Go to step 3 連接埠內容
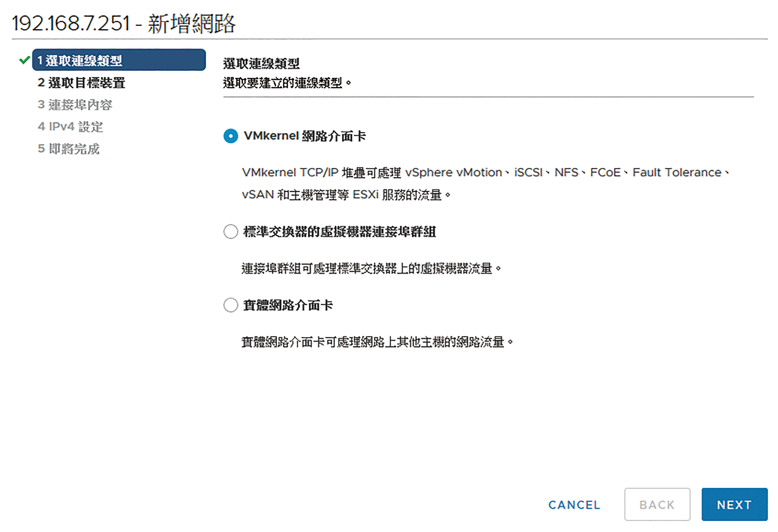This screenshot has width=778, height=532. click(75, 105)
